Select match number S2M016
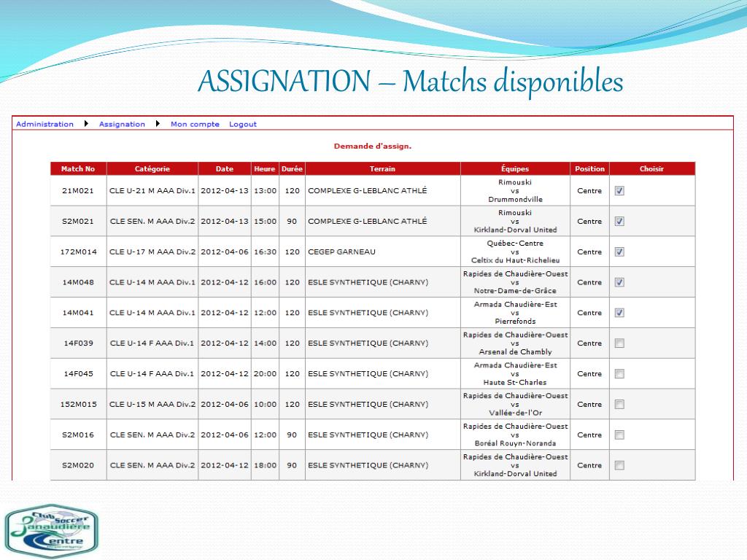Screen dimensions: 747x560 point(78,435)
